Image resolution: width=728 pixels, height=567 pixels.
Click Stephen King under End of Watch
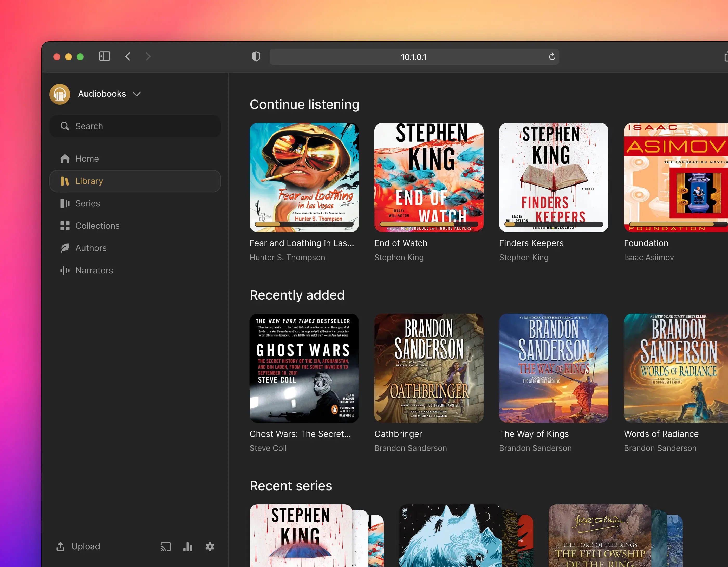coord(399,258)
